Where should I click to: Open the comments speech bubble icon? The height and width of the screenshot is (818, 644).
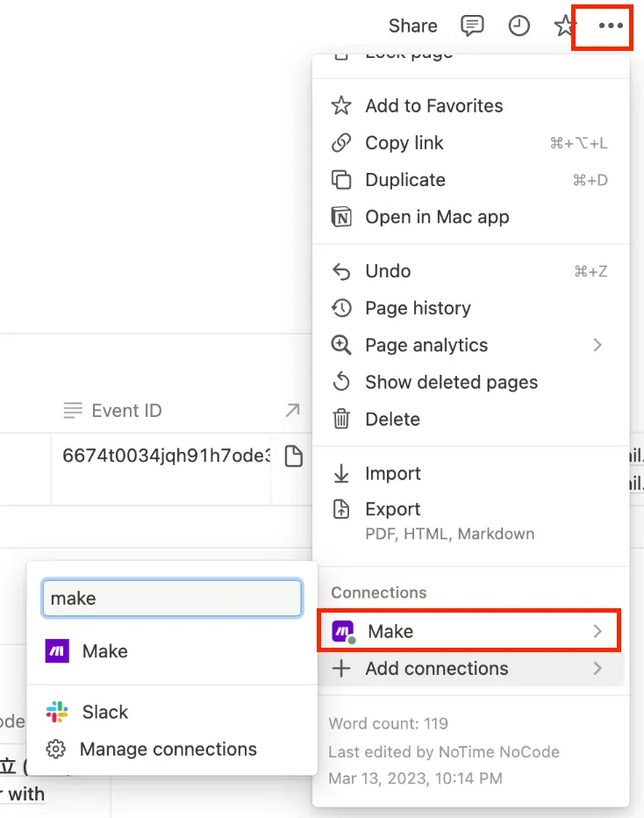pos(472,26)
